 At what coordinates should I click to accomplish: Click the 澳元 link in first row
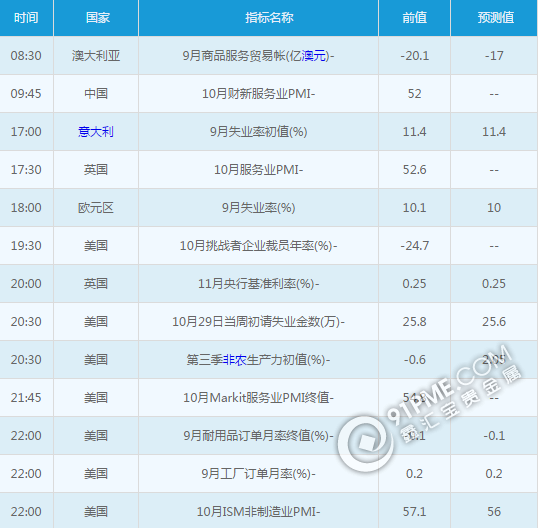pyautogui.click(x=314, y=56)
